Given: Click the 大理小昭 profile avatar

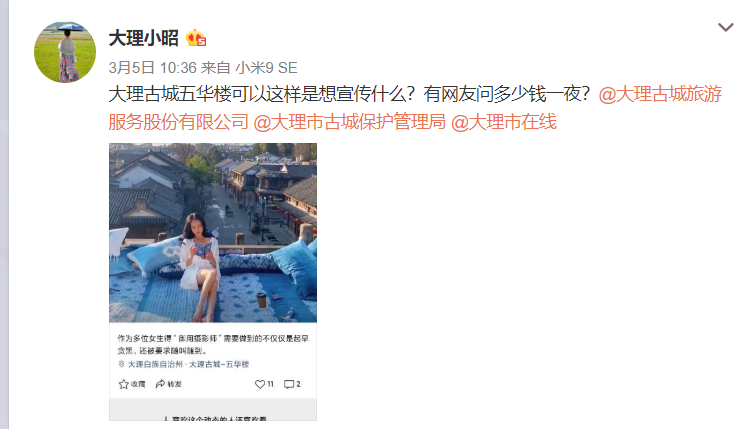Looking at the screenshot, I should tap(65, 52).
